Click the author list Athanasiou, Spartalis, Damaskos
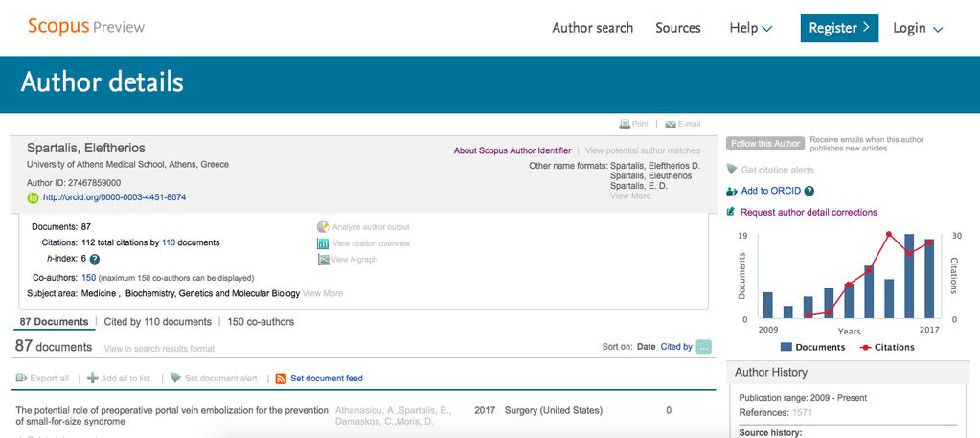 coord(393,416)
